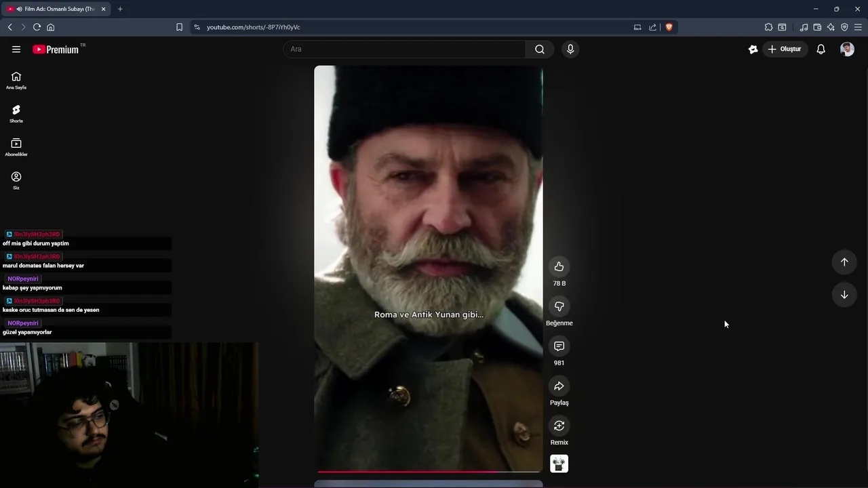Click the Oluştur create button
This screenshot has width=868, height=488.
point(785,49)
